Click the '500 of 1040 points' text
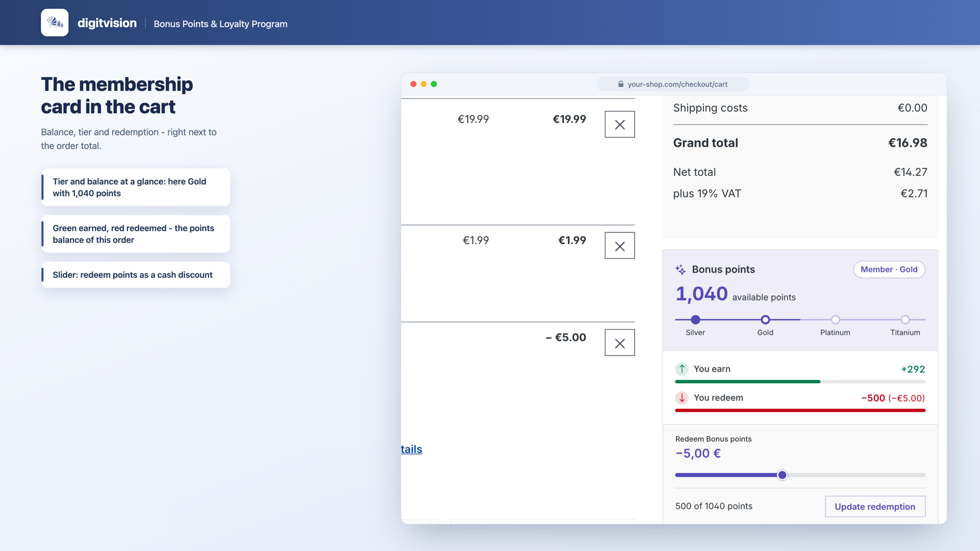Screen dimensions: 980x551 coord(714,506)
